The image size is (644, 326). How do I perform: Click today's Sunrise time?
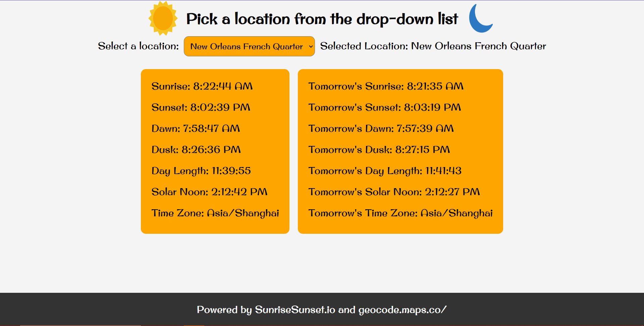click(202, 86)
